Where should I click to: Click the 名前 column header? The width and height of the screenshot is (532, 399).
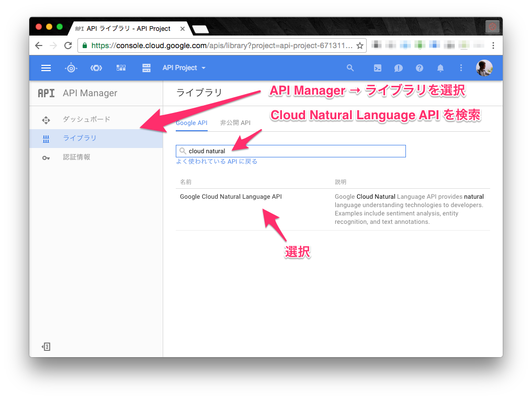186,182
